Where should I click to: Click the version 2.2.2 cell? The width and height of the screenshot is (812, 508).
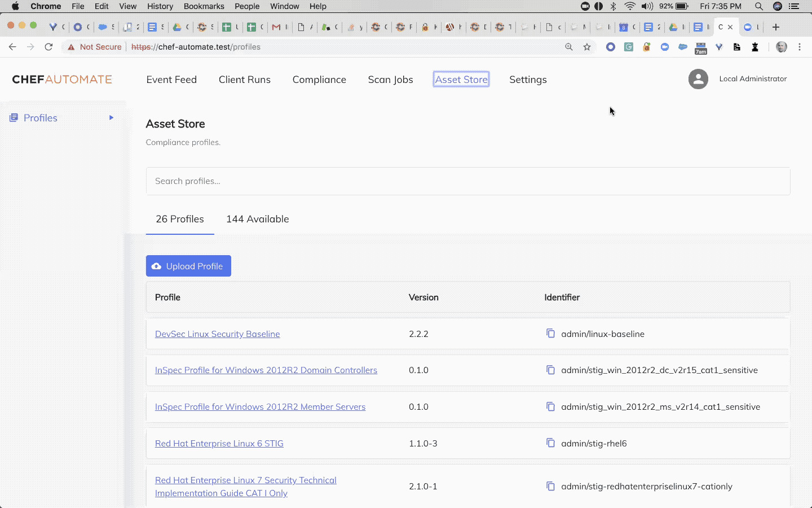[418, 334]
